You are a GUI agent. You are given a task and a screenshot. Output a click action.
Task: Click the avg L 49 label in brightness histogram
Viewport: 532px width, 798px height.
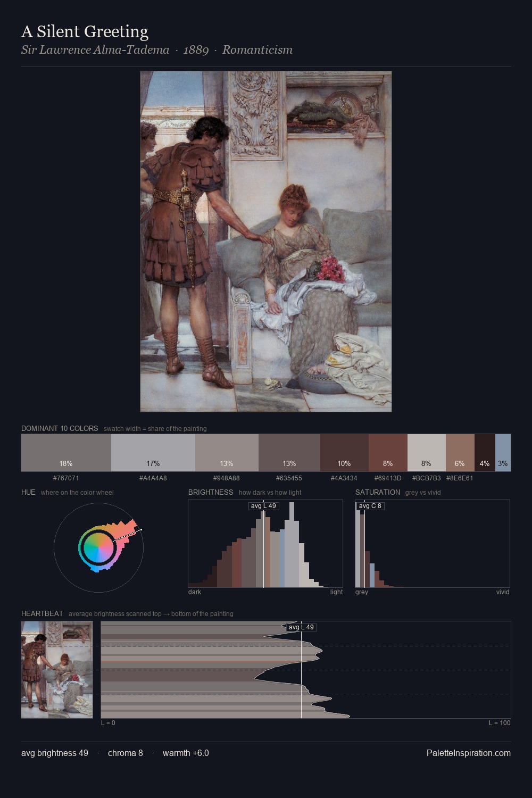pos(264,506)
